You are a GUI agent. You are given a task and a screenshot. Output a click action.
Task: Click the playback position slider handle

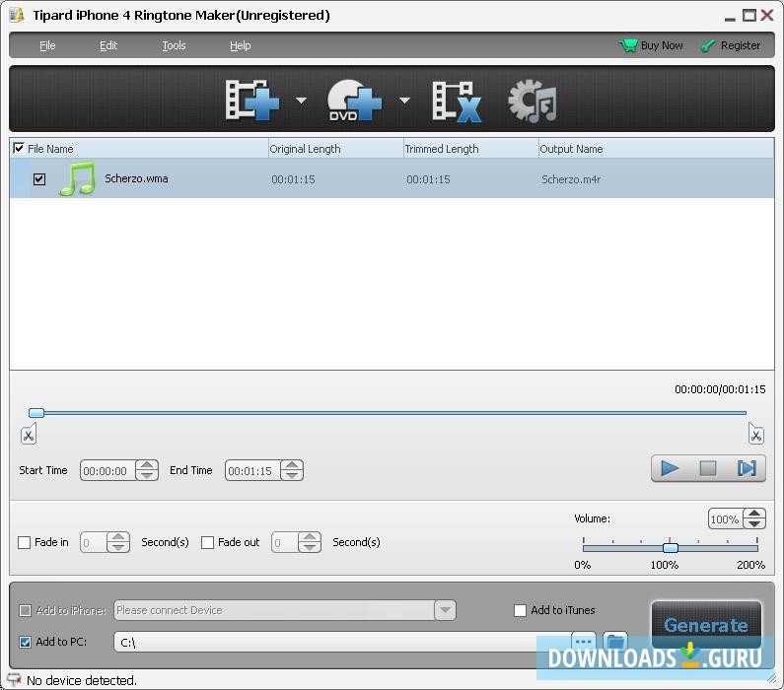[x=36, y=413]
